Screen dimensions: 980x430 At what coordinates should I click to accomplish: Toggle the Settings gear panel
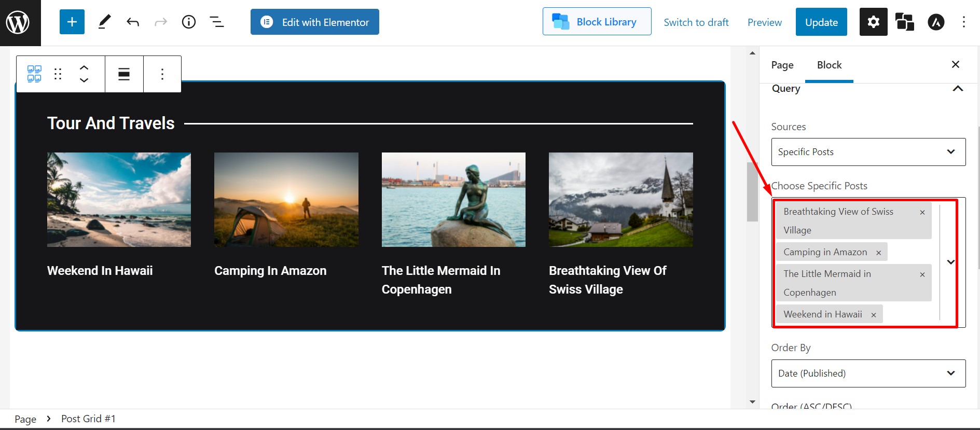click(x=873, y=22)
